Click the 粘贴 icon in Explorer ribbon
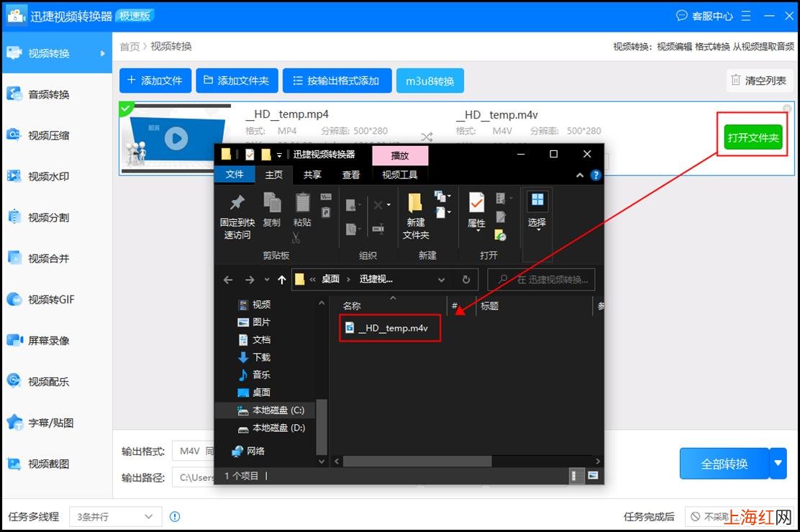The width and height of the screenshot is (800, 532). click(303, 203)
